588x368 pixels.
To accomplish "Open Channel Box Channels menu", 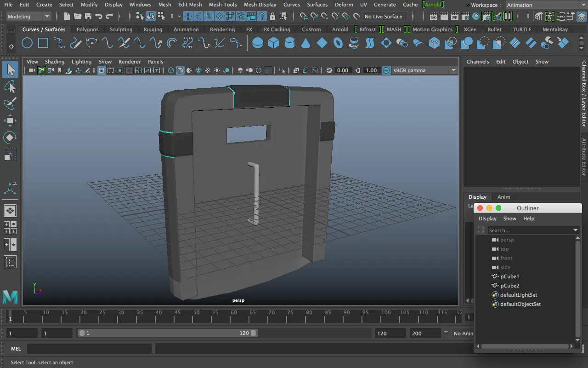I will (x=478, y=62).
